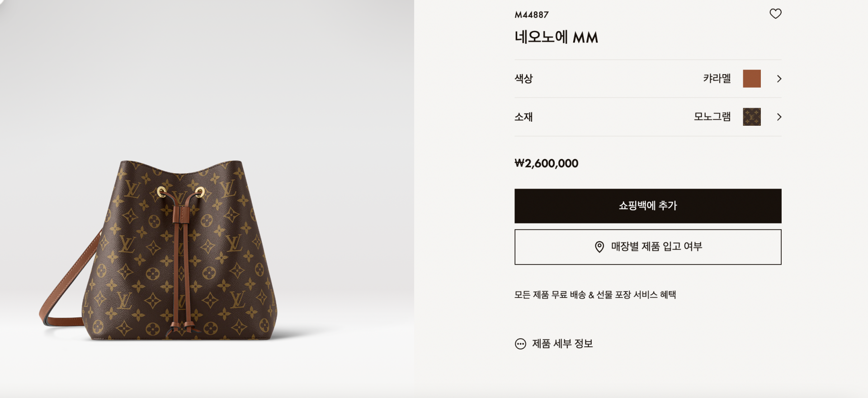This screenshot has width=868, height=398.
Task: Add item to wishlist heart icon
Action: (775, 14)
